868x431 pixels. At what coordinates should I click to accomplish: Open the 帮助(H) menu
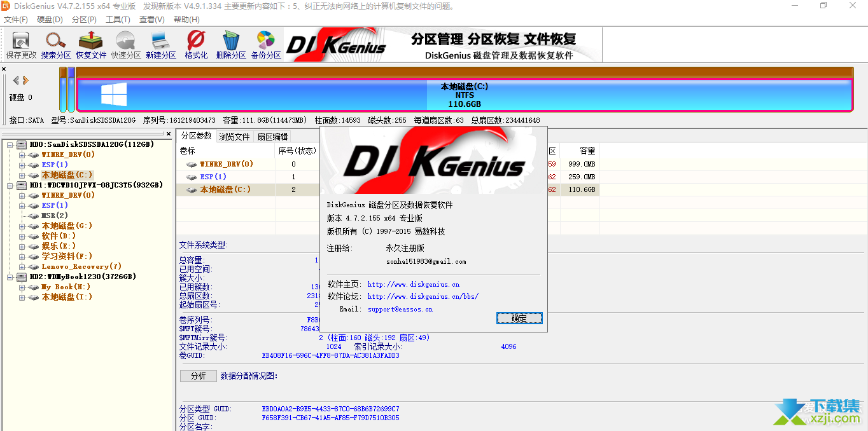pyautogui.click(x=186, y=20)
